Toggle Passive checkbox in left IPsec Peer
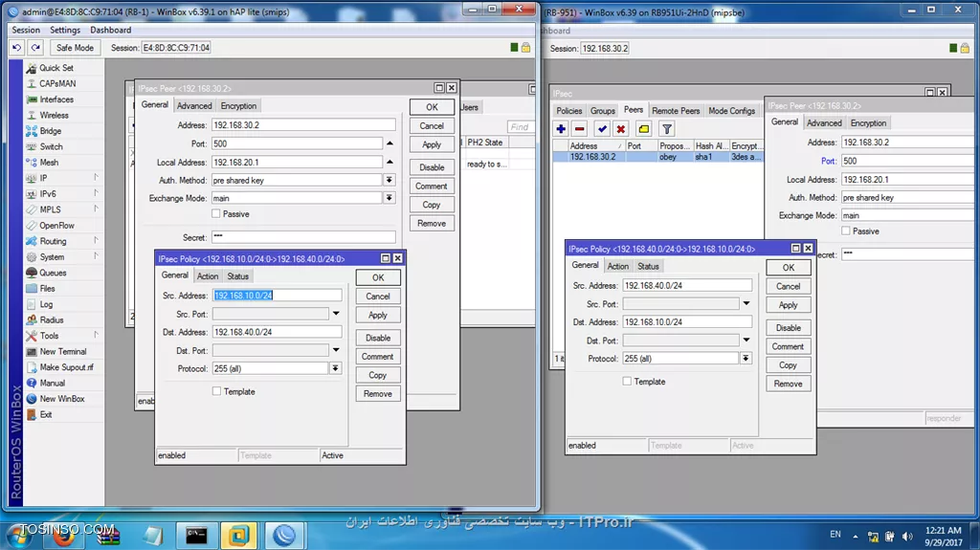This screenshot has height=550, width=980. click(x=216, y=213)
